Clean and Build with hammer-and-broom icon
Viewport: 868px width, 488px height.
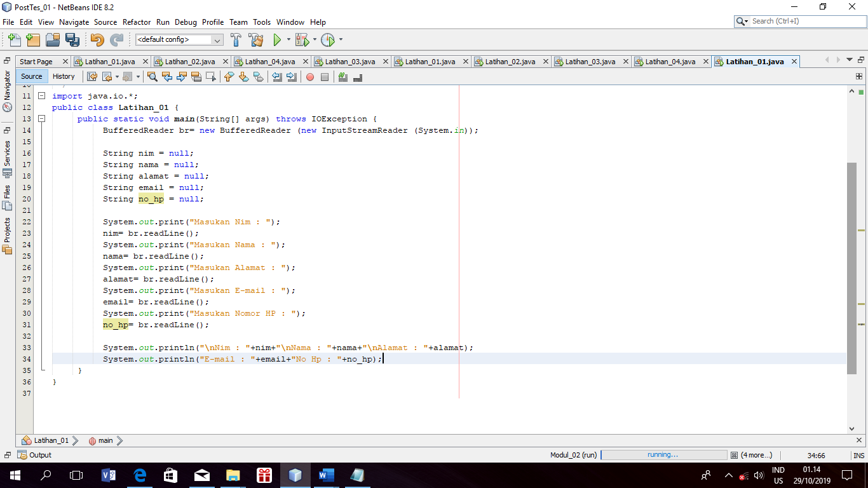pos(256,39)
